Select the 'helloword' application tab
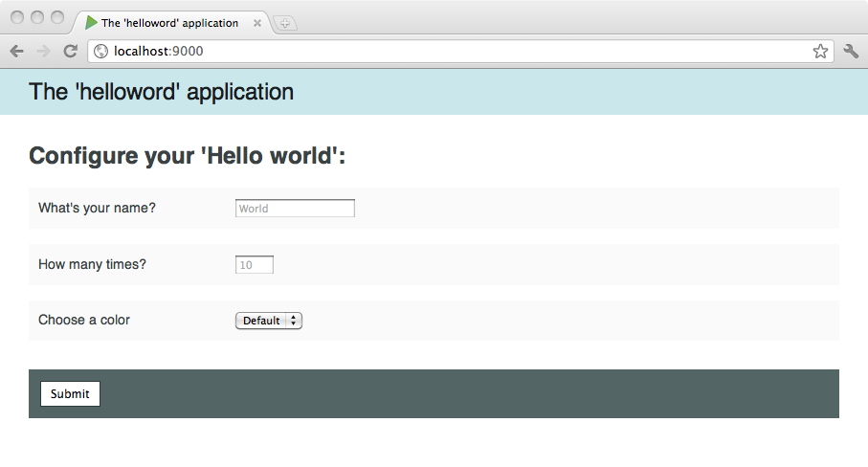The width and height of the screenshot is (868, 467). tap(169, 23)
